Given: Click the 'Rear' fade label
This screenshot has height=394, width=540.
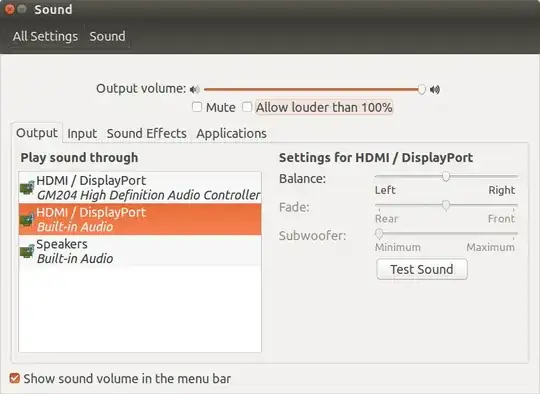Looking at the screenshot, I should coord(386,219).
